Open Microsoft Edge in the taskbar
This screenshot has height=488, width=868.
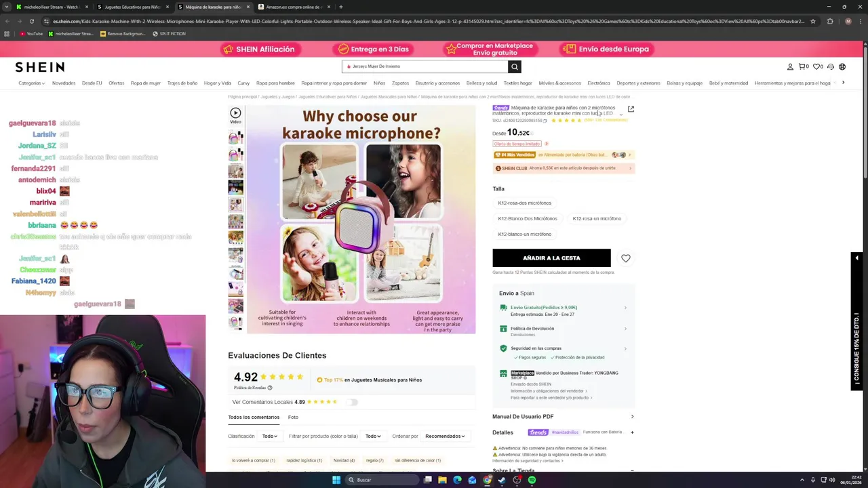click(457, 480)
